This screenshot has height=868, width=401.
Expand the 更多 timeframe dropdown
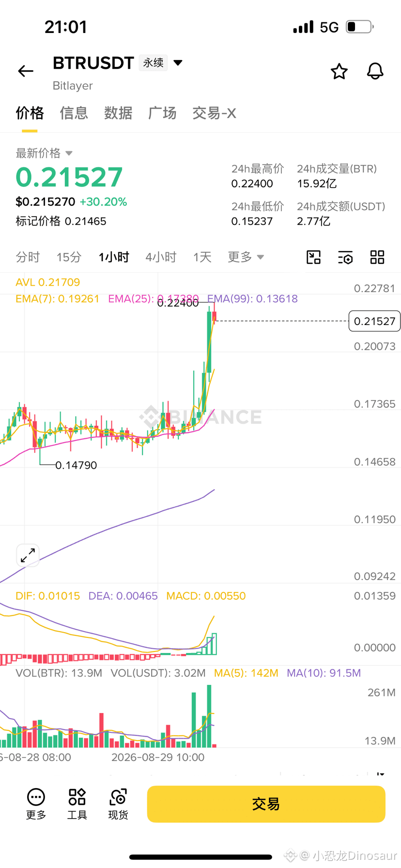pyautogui.click(x=246, y=257)
